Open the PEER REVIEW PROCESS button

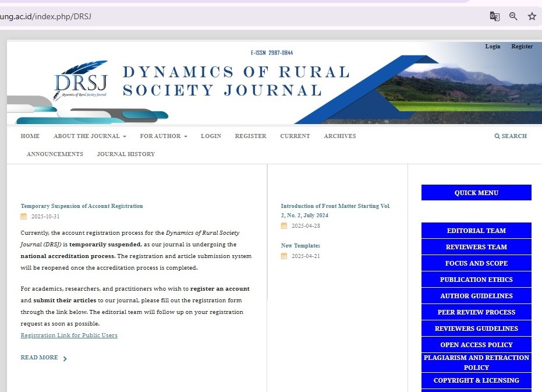coord(476,312)
